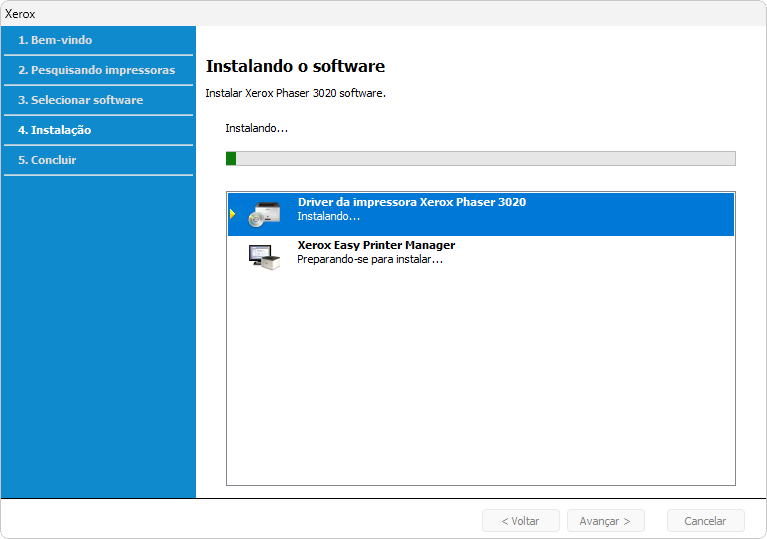Open step 3. Selecionar software
The height and width of the screenshot is (539, 767).
81,100
